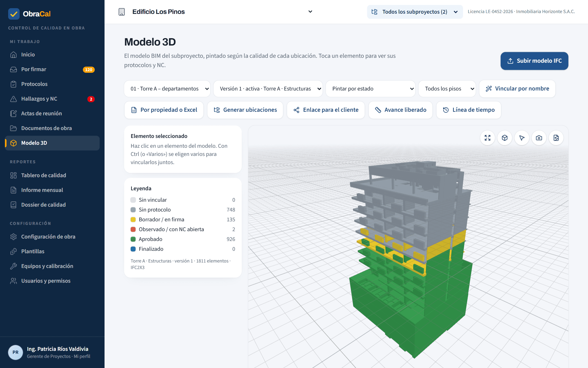Open the Todos los pisos dropdown
This screenshot has height=368, width=588.
pyautogui.click(x=447, y=89)
